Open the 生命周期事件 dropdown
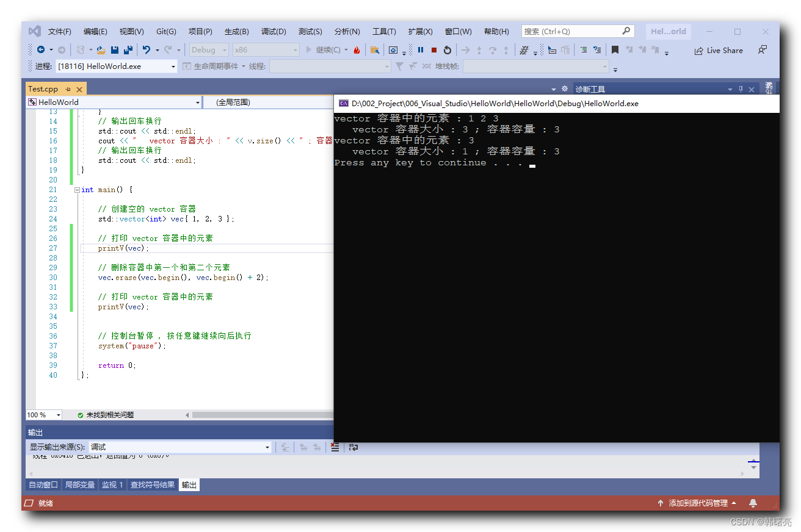The image size is (801, 532). [215, 66]
